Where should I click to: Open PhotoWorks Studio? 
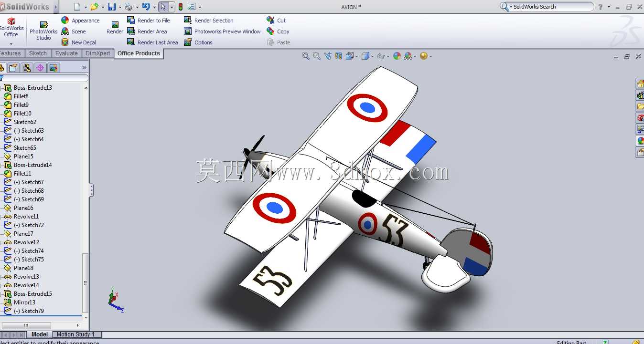coord(43,31)
